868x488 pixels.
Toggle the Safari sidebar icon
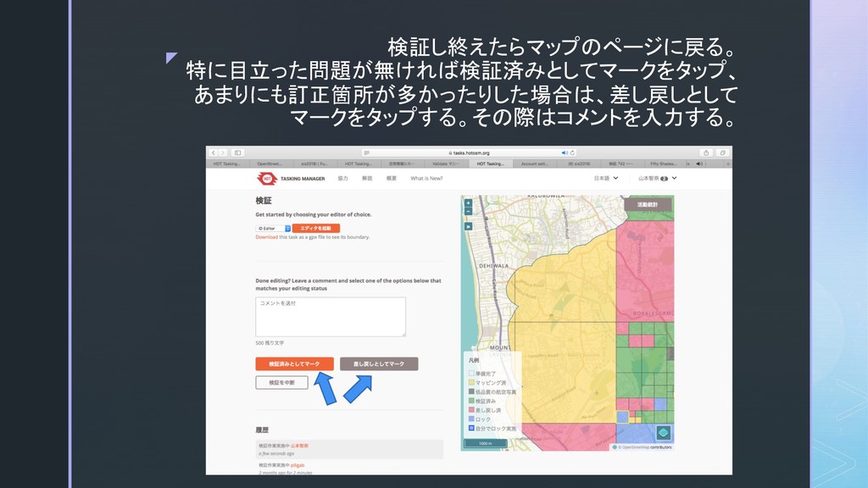pos(237,152)
